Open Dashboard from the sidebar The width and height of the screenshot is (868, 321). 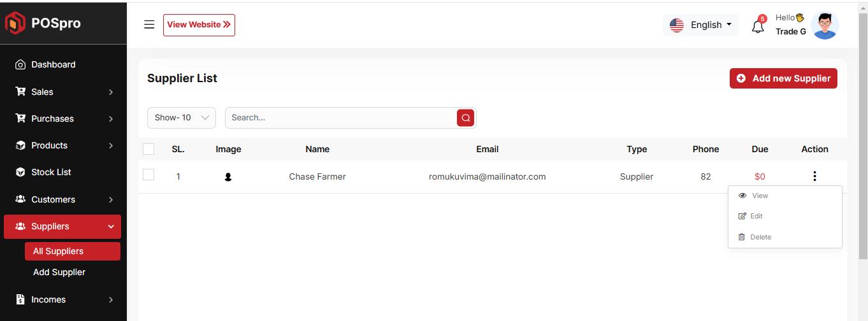pos(54,64)
